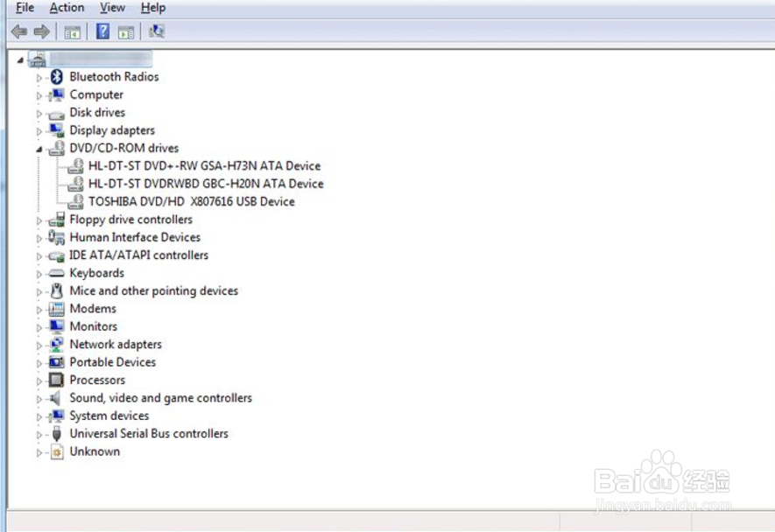Click the Network adapters icon
Screen dimensions: 775x532
(55, 344)
